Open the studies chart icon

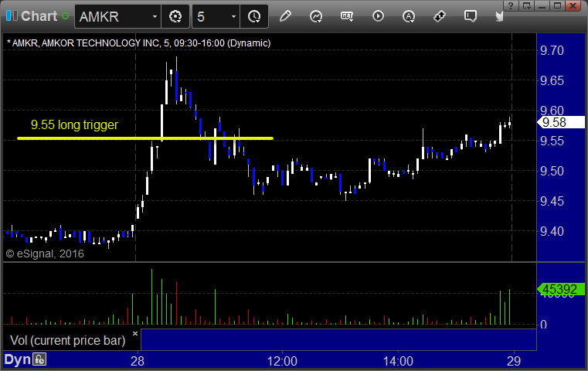click(x=316, y=16)
